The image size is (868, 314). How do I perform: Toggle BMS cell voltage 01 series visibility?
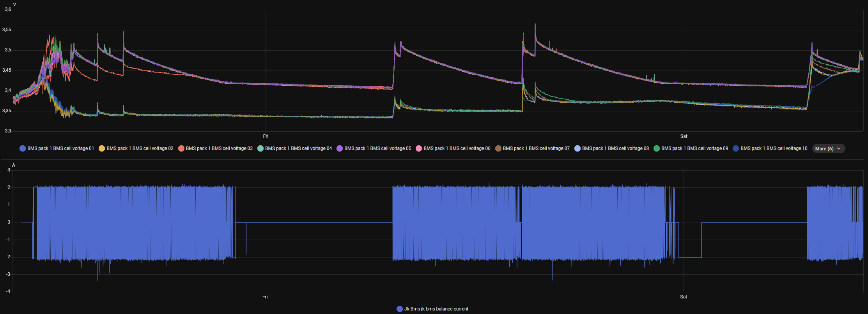[57, 148]
